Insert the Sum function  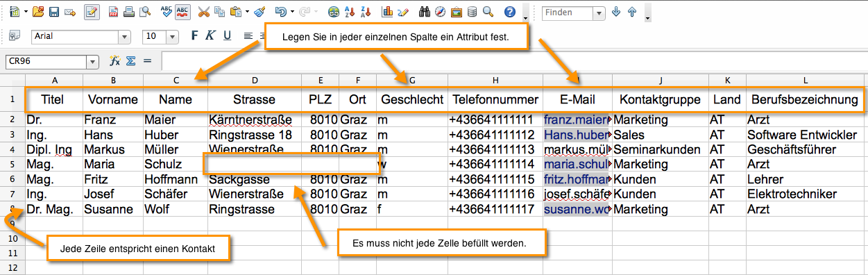coord(130,61)
